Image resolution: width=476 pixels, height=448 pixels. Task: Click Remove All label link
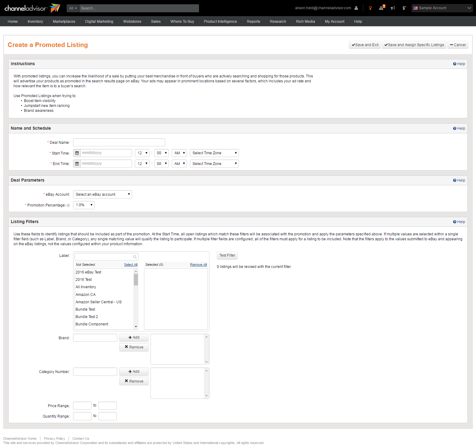click(x=198, y=265)
